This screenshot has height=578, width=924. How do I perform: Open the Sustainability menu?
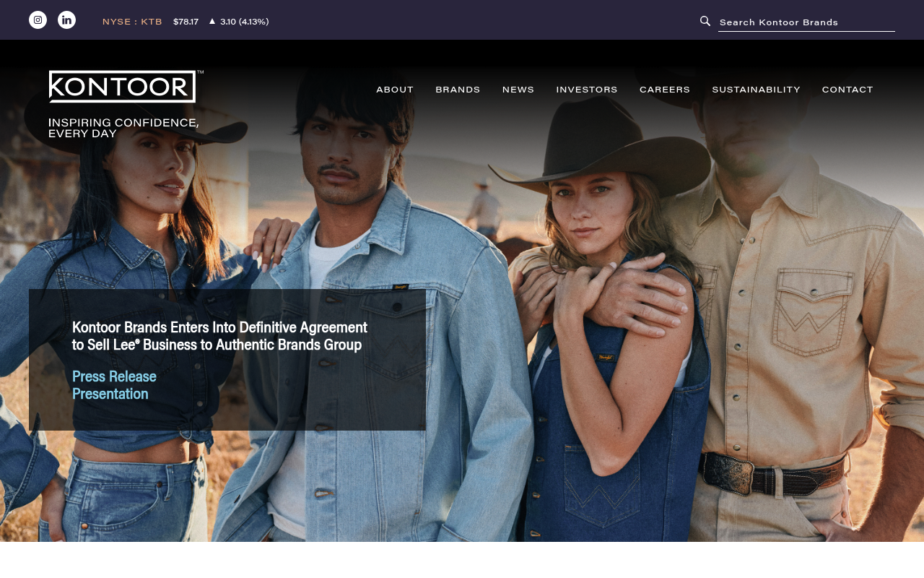pos(756,90)
